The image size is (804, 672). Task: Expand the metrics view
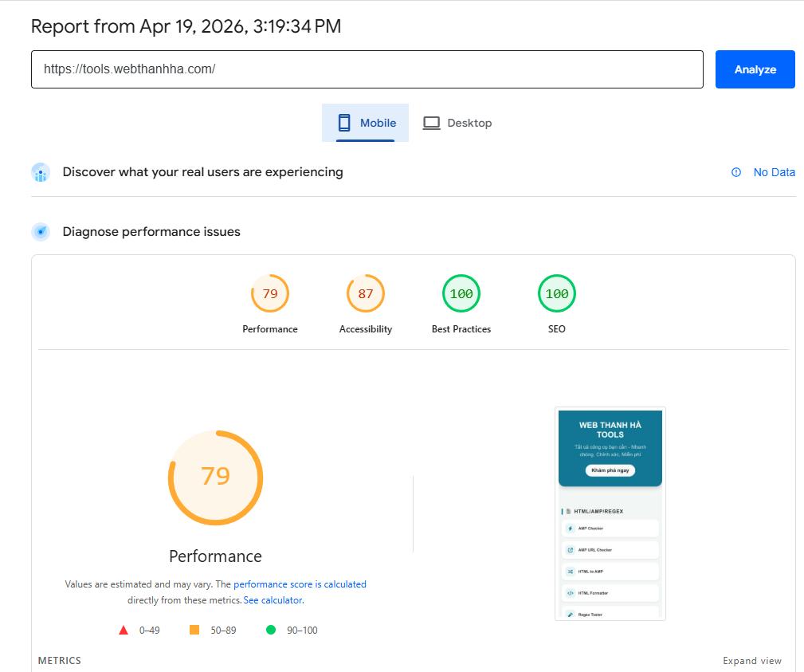pyautogui.click(x=751, y=661)
